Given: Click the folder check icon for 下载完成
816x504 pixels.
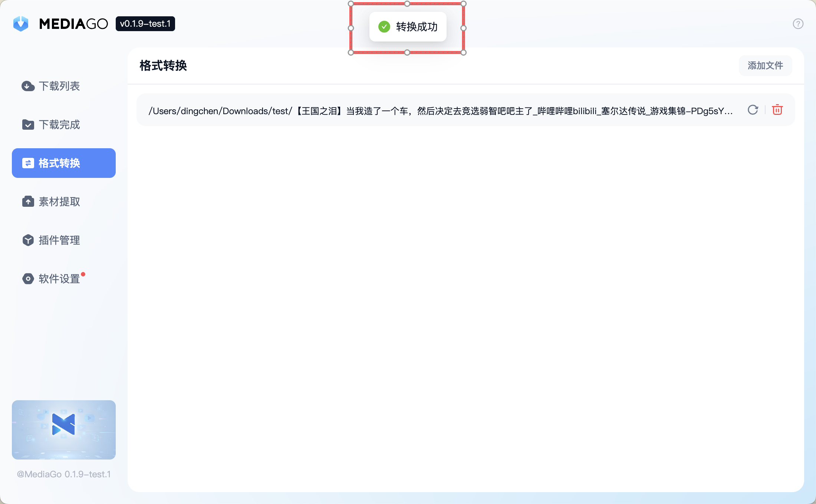Looking at the screenshot, I should pyautogui.click(x=28, y=125).
